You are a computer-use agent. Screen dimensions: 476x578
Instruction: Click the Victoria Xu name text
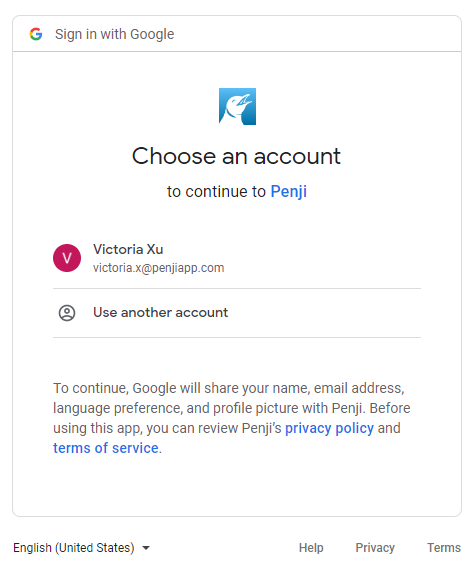click(128, 249)
